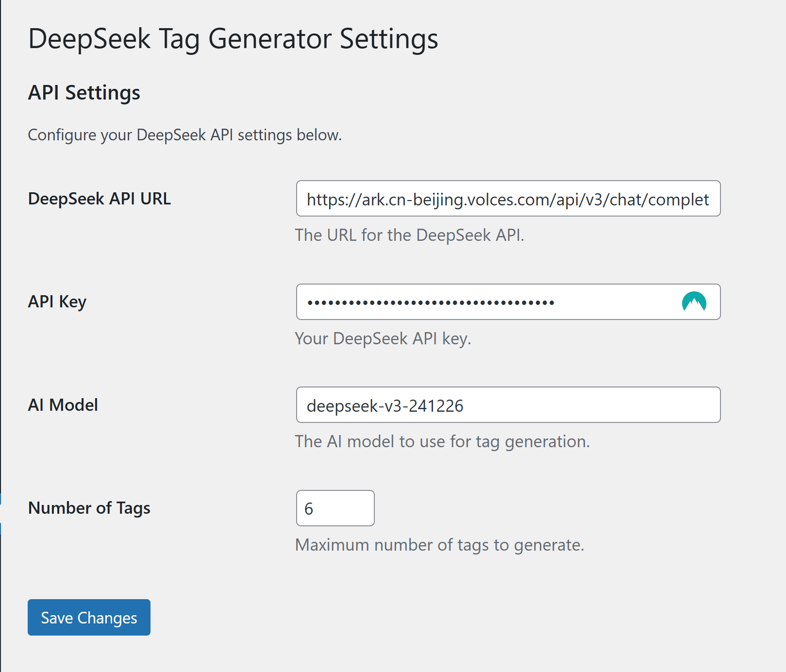Click 'The AI model to use for tag generation.' text
Image resolution: width=786 pixels, height=672 pixels.
tap(442, 441)
